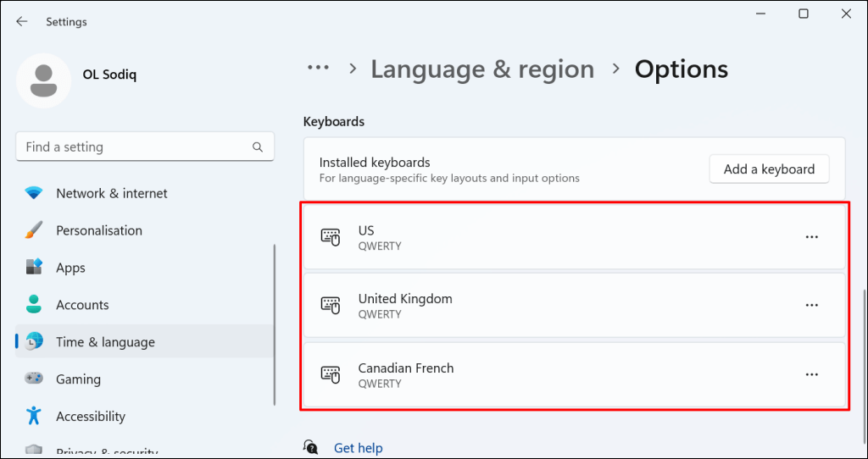Image resolution: width=868 pixels, height=459 pixels.
Task: Click the Apps sidebar icon
Action: point(34,268)
